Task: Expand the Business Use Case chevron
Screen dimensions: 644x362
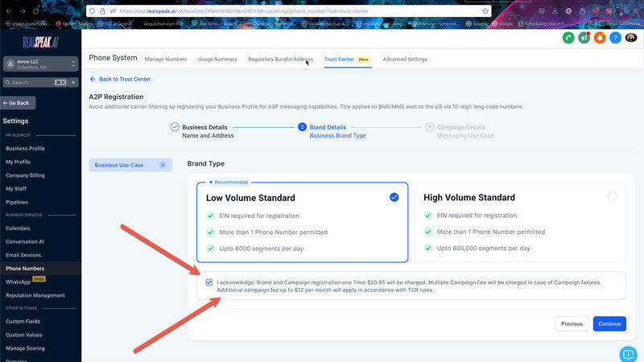Action: pyautogui.click(x=163, y=165)
